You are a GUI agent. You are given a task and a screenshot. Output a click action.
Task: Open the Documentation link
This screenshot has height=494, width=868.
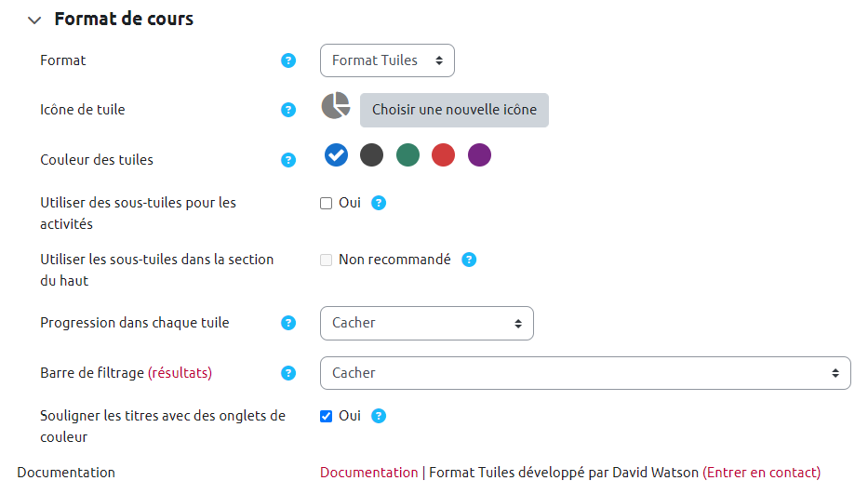(x=368, y=473)
